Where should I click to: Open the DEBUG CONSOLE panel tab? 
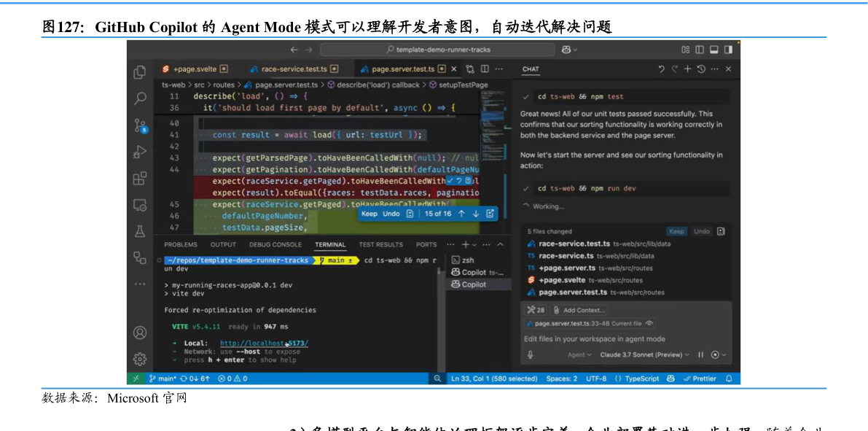275,244
